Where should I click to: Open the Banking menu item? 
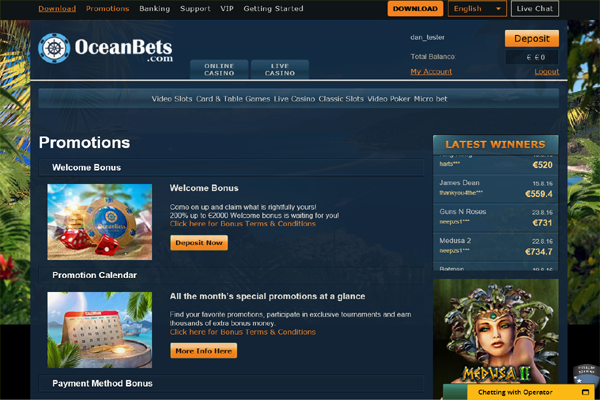[x=155, y=8]
